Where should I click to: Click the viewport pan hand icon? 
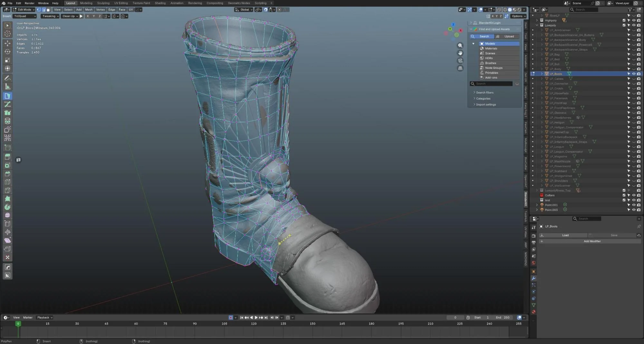click(x=460, y=53)
